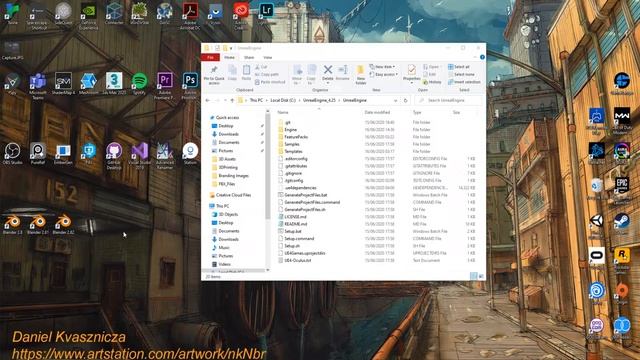Expand the address bar history dropdown
This screenshot has width=640, height=360.
pyautogui.click(x=396, y=100)
